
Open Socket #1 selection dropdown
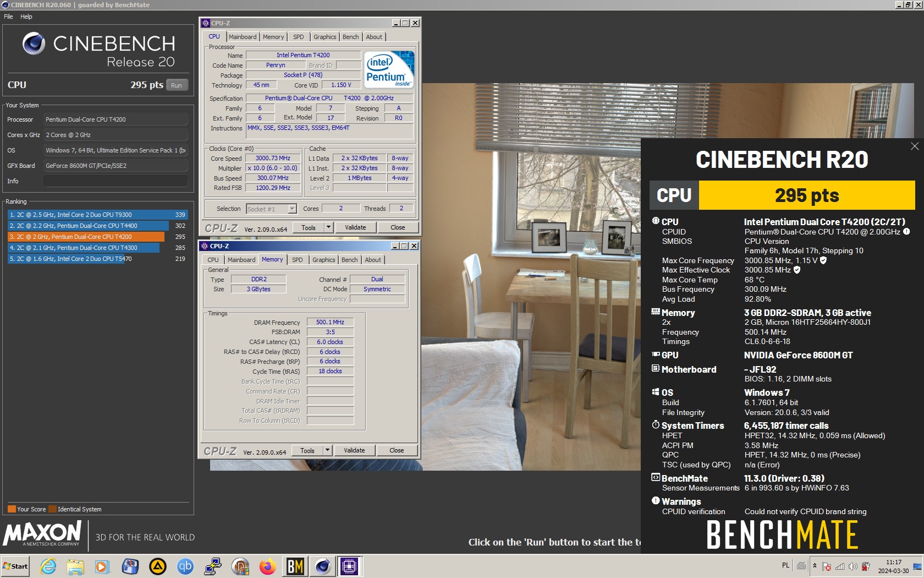point(271,209)
